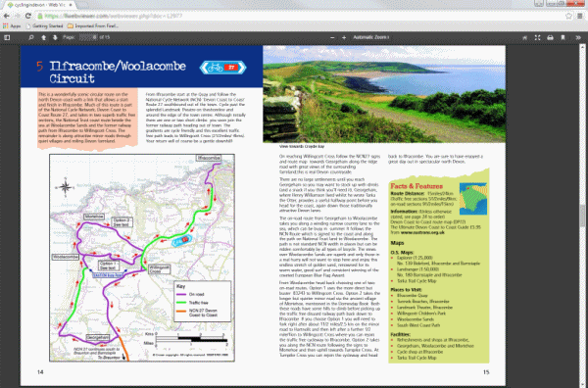Image resolution: width=588 pixels, height=388 pixels.
Task: Click the Facts & Features heading
Action: pyautogui.click(x=416, y=186)
